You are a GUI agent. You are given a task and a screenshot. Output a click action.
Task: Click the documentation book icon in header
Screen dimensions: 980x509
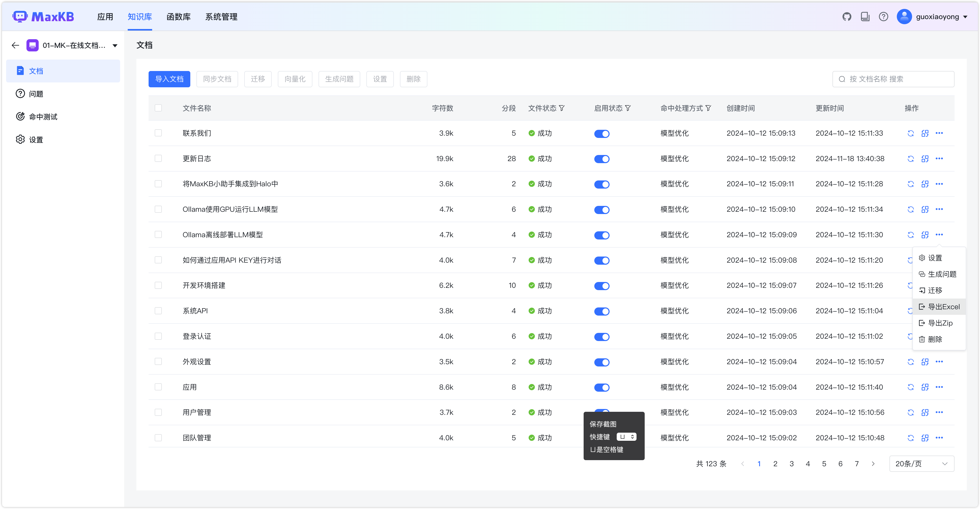coord(865,17)
